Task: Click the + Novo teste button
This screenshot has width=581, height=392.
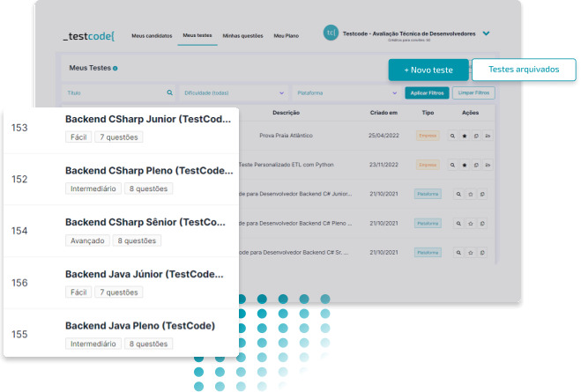Action: tap(428, 70)
